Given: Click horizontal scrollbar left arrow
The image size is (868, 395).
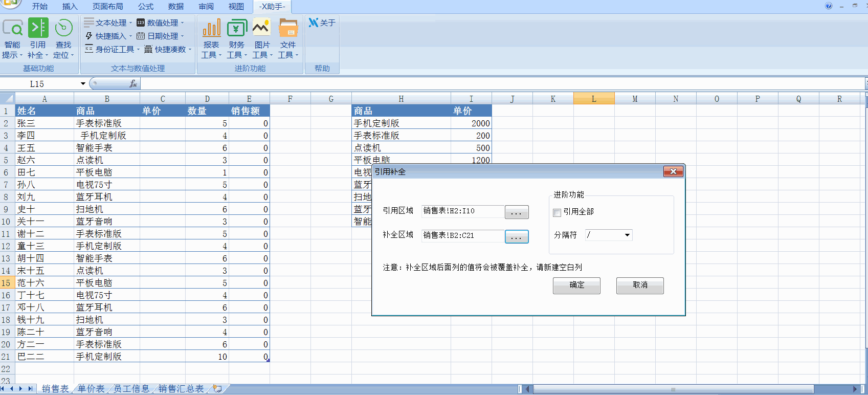Looking at the screenshot, I should point(528,389).
